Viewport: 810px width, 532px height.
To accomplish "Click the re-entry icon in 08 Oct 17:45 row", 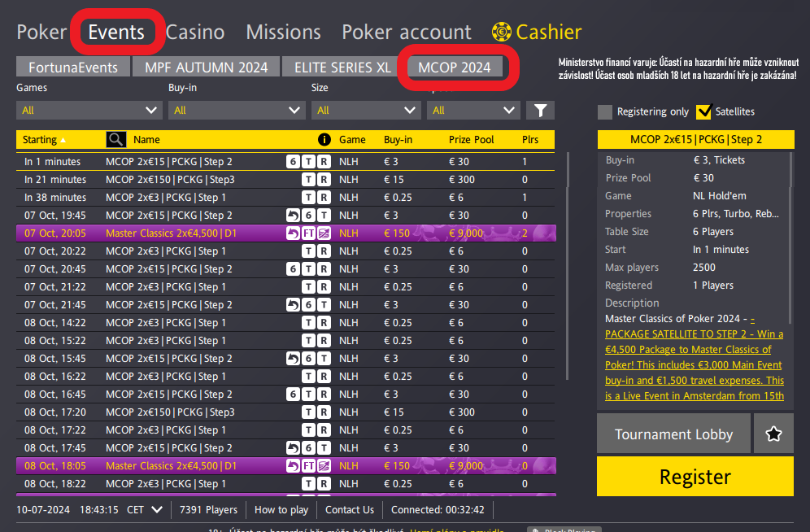I will click(x=293, y=448).
